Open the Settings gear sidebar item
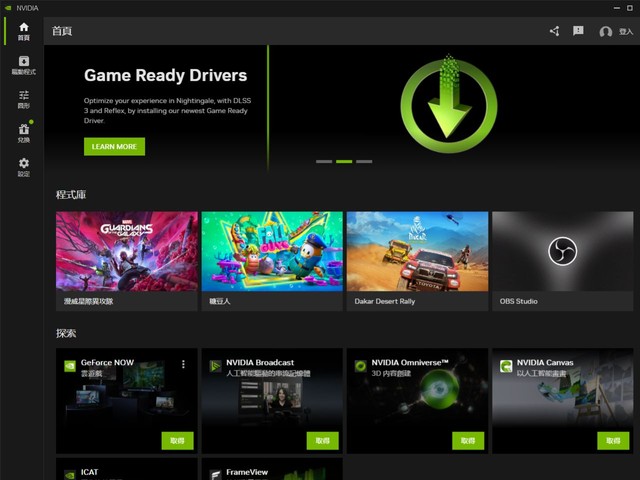 [x=24, y=167]
